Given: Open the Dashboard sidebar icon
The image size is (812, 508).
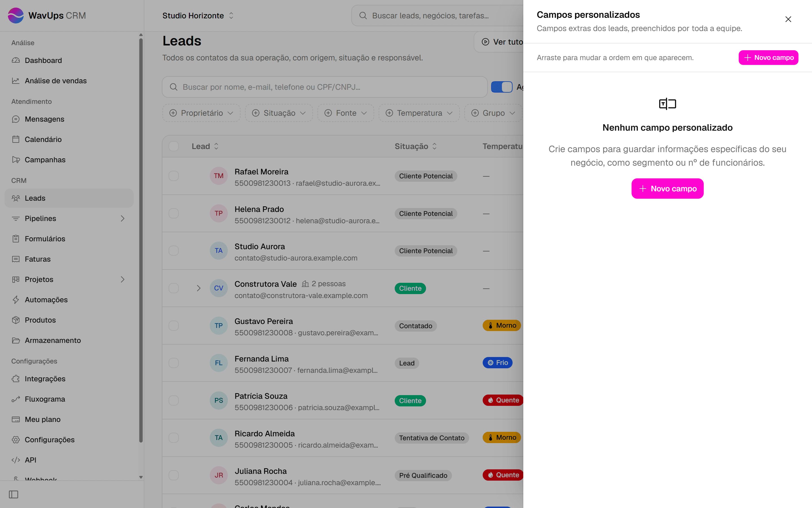Looking at the screenshot, I should 16,60.
